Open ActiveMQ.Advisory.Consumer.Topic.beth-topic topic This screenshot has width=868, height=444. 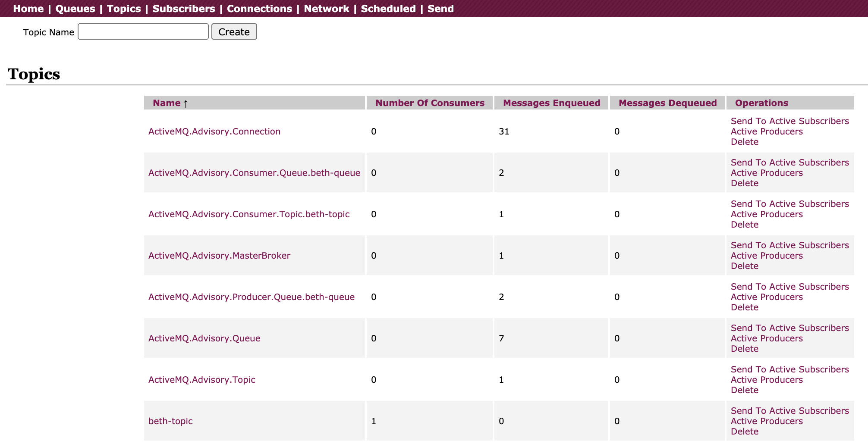pyautogui.click(x=249, y=214)
